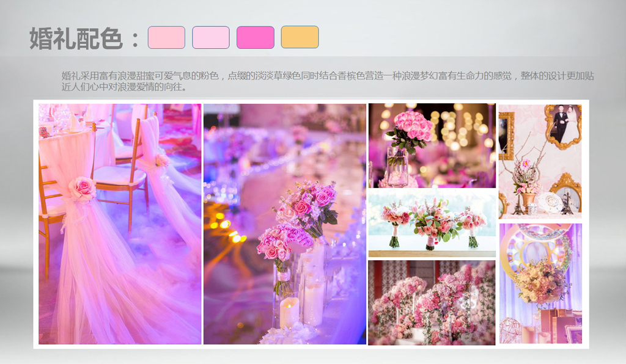This screenshot has width=626, height=364.
Task: Select the wedding description paragraph text
Action: pyautogui.click(x=328, y=81)
